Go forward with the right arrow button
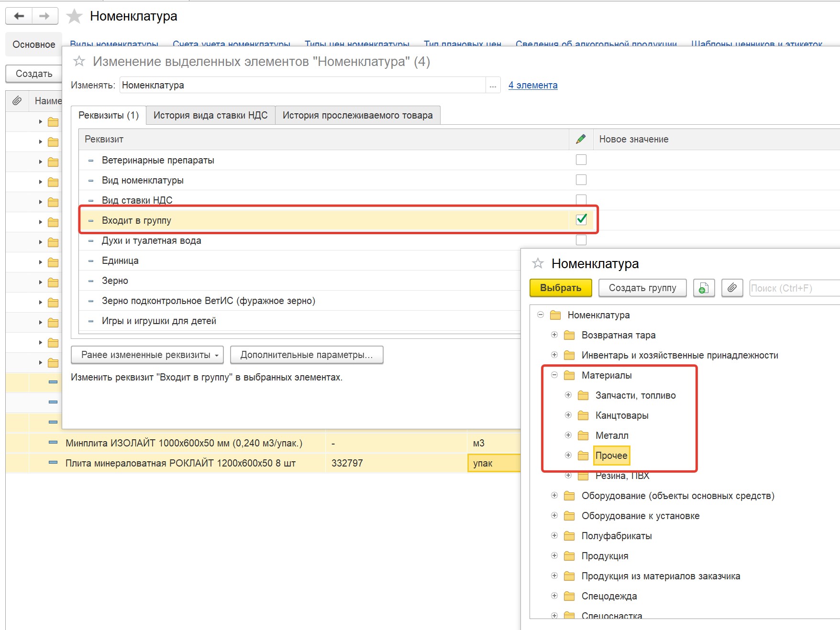Viewport: 840px width, 630px height. point(44,16)
